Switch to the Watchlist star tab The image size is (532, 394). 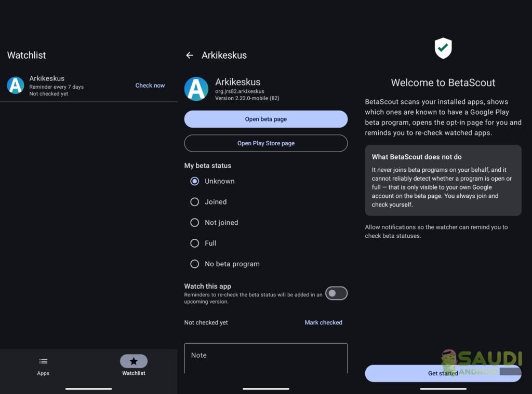point(134,365)
